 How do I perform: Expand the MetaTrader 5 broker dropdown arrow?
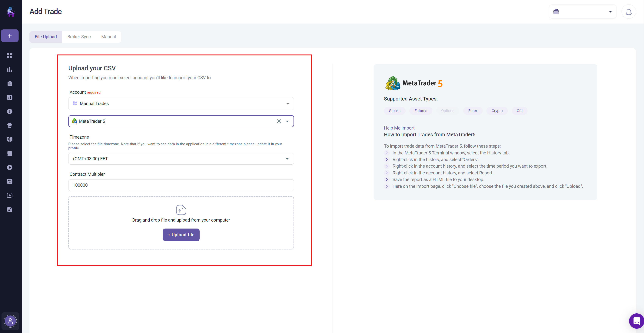287,121
